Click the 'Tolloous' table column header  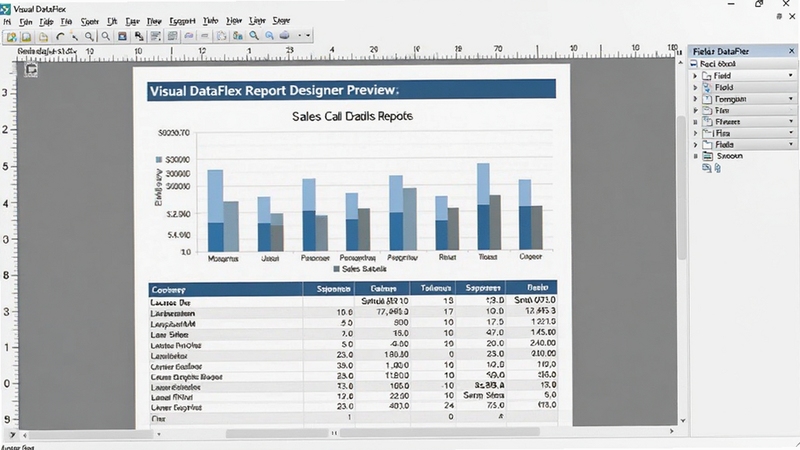click(435, 288)
